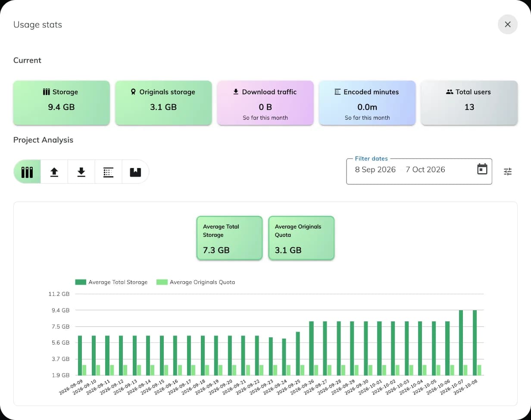Toggle the Average Total Storage legend entry
531x420 pixels.
[111, 282]
